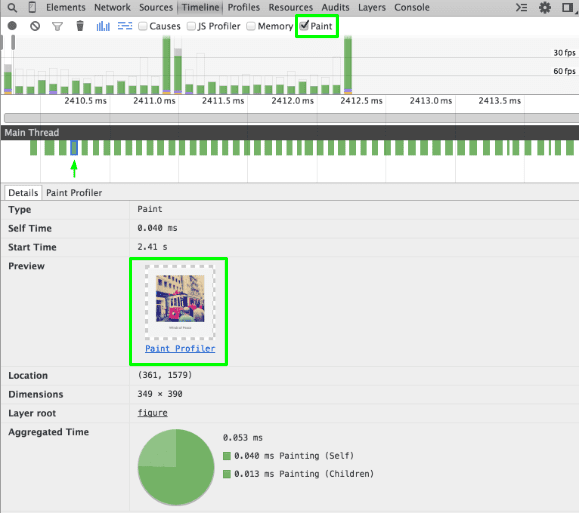Click the Start Time value 2.41 s
579x513 pixels.
pyautogui.click(x=152, y=247)
